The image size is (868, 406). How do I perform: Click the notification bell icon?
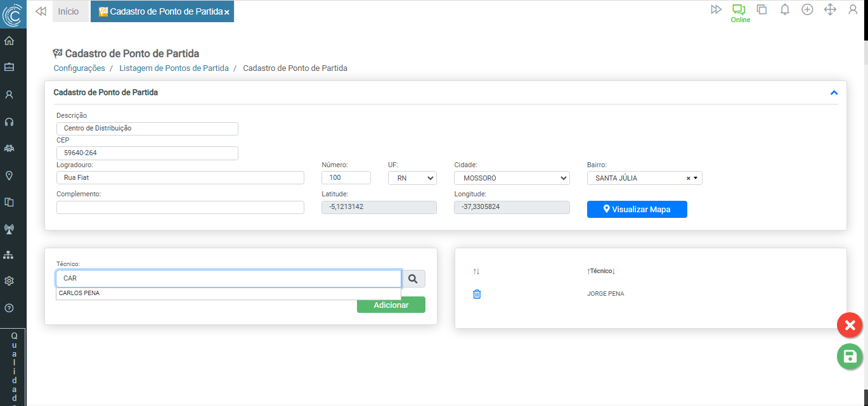coord(784,10)
